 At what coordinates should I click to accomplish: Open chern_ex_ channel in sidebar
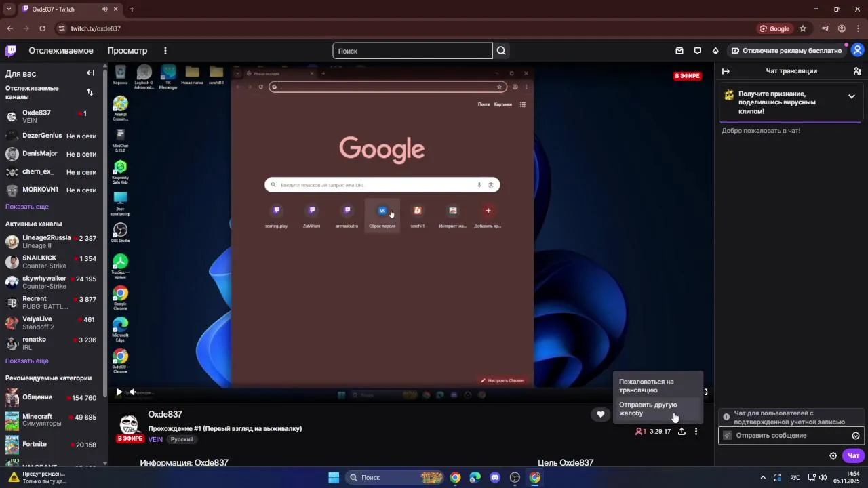[53, 172]
